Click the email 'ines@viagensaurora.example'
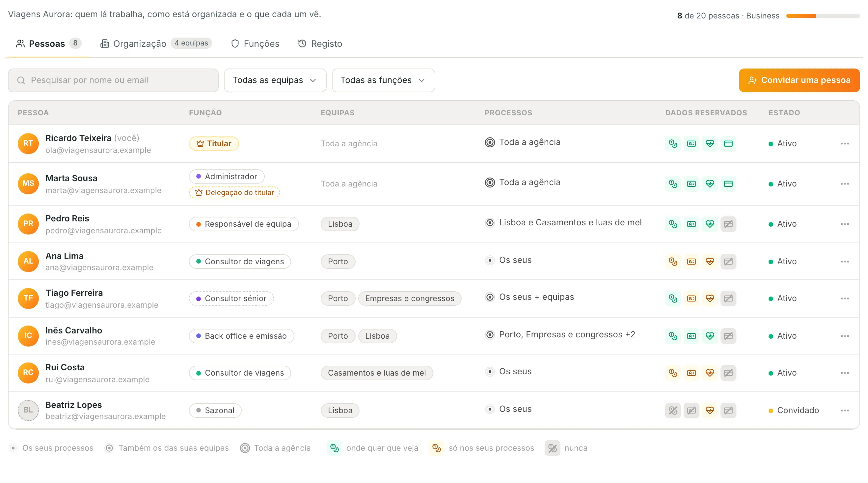Image resolution: width=868 pixels, height=483 pixels. (100, 342)
